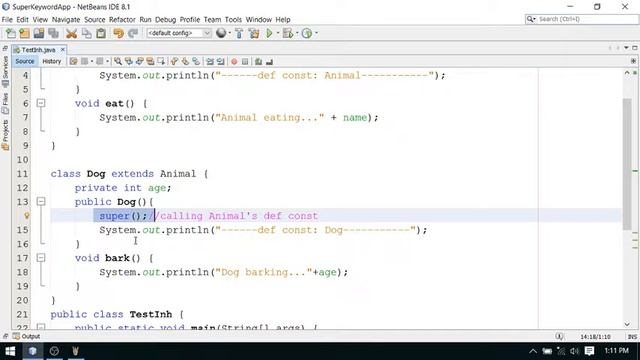The image size is (640, 360).
Task: Open the default config combo box
Action: click(x=179, y=33)
